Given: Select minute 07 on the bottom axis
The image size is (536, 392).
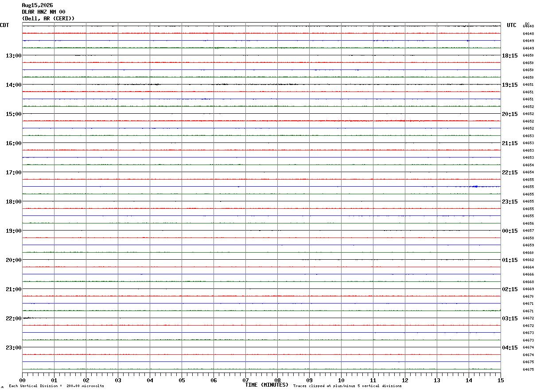Looking at the screenshot, I should tap(245, 380).
